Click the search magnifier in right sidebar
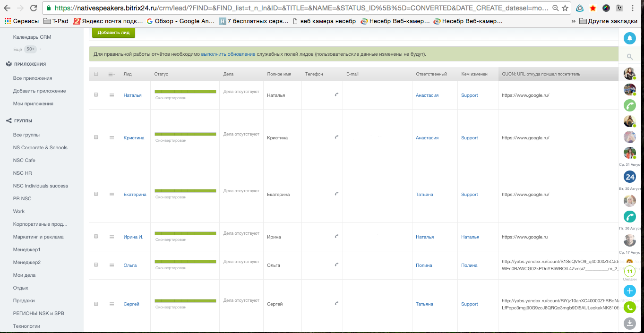Screen dimensions: 644x333 pos(629,57)
